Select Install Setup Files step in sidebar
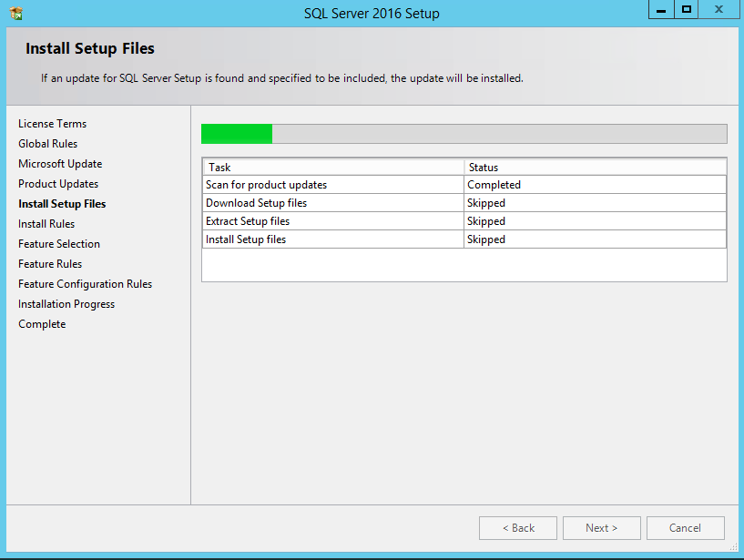This screenshot has width=744, height=560. 62,204
